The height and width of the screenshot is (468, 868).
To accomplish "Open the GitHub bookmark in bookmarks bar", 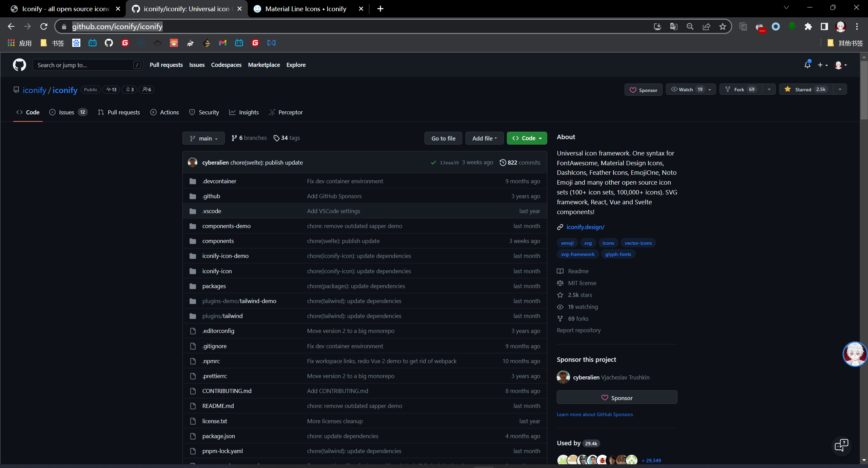I will pos(108,43).
